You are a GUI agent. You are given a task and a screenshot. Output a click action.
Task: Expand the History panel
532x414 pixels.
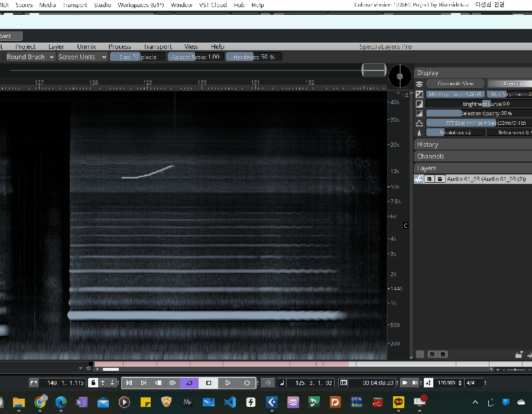click(x=473, y=144)
